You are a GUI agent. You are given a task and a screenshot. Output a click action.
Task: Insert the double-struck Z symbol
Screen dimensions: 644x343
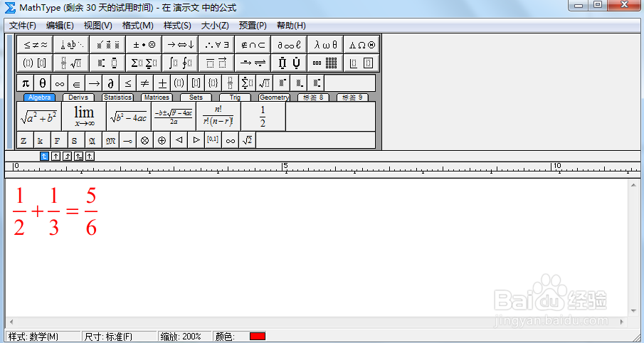pos(26,140)
